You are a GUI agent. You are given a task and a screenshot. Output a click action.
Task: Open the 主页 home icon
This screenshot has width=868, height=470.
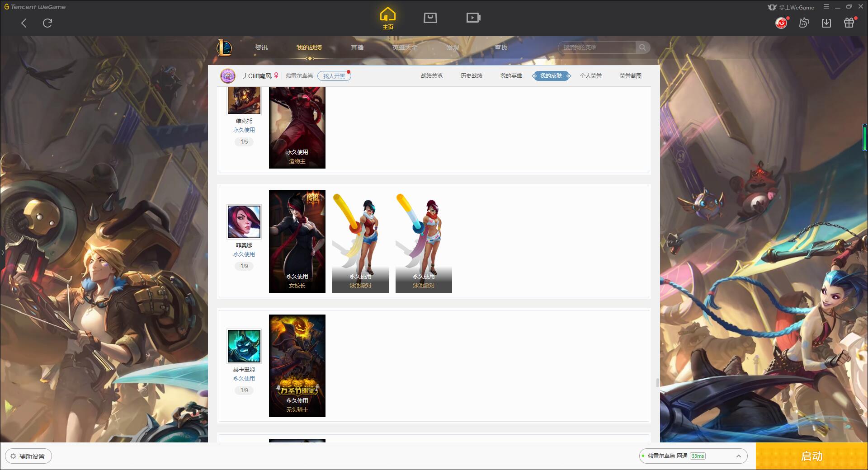click(387, 18)
